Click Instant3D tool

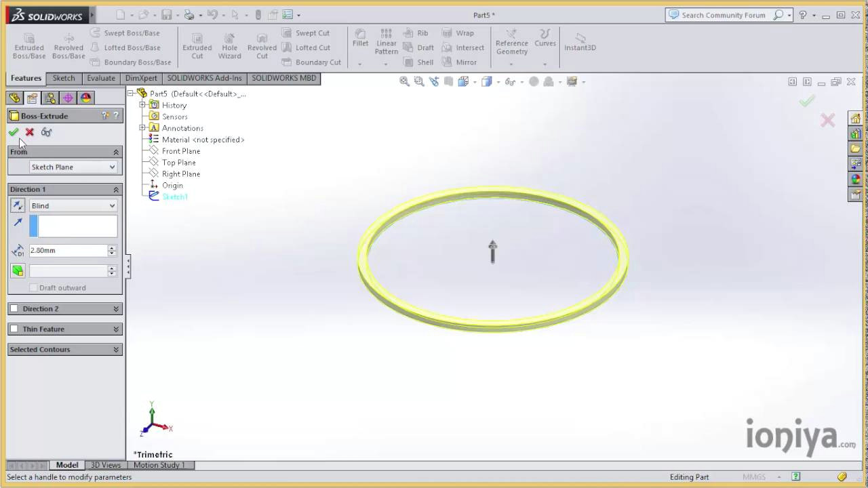[x=580, y=42]
